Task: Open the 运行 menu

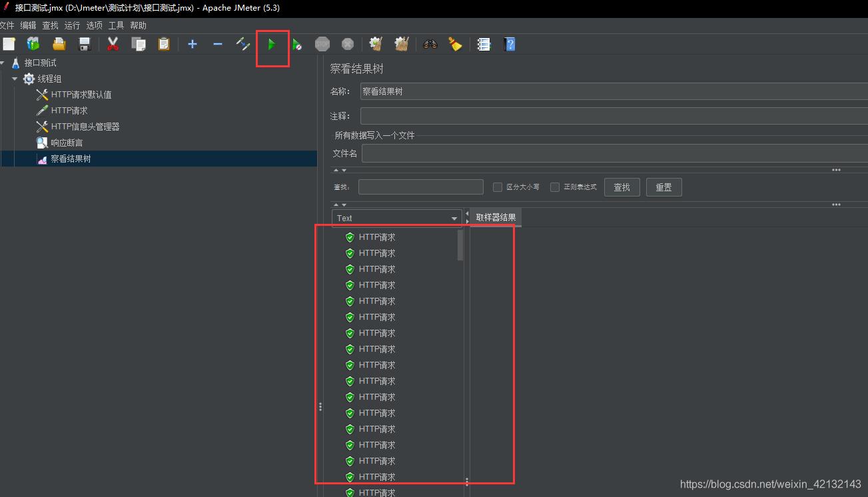Action: [x=72, y=25]
